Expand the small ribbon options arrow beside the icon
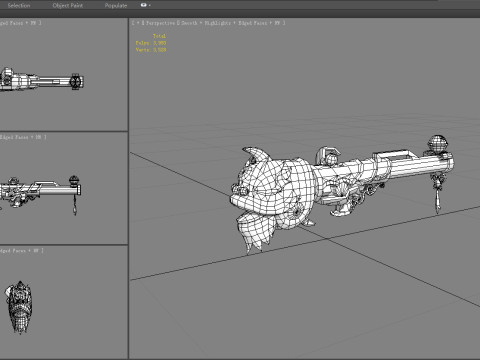The image size is (480, 360). (x=150, y=5)
